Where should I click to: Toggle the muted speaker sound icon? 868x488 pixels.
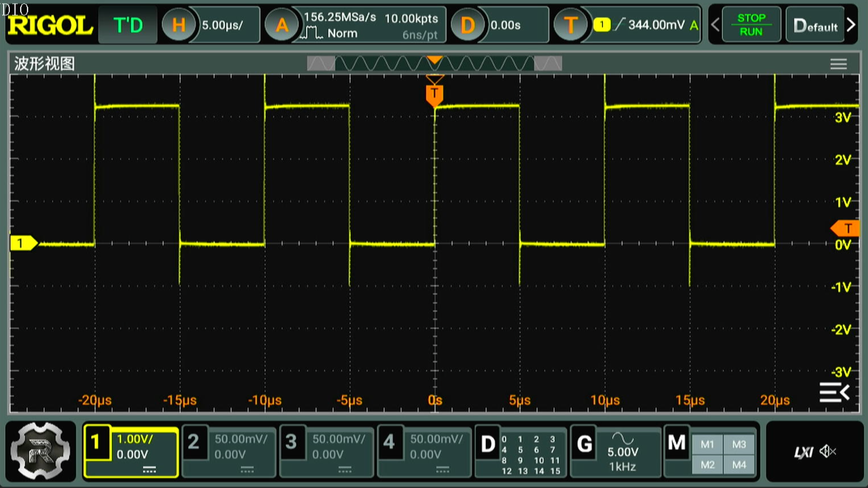point(828,451)
